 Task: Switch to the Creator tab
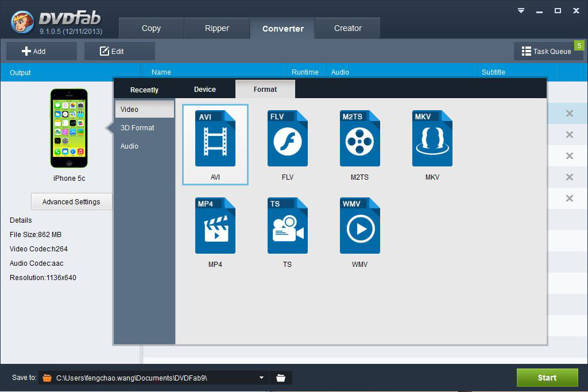tap(348, 28)
